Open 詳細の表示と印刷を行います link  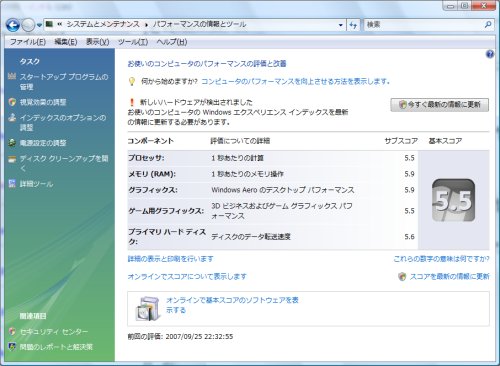(170, 259)
